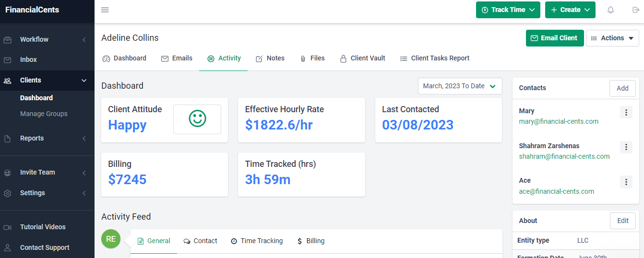Open options for contact Shahram Zarshenas
The height and width of the screenshot is (258, 644).
pyautogui.click(x=626, y=147)
